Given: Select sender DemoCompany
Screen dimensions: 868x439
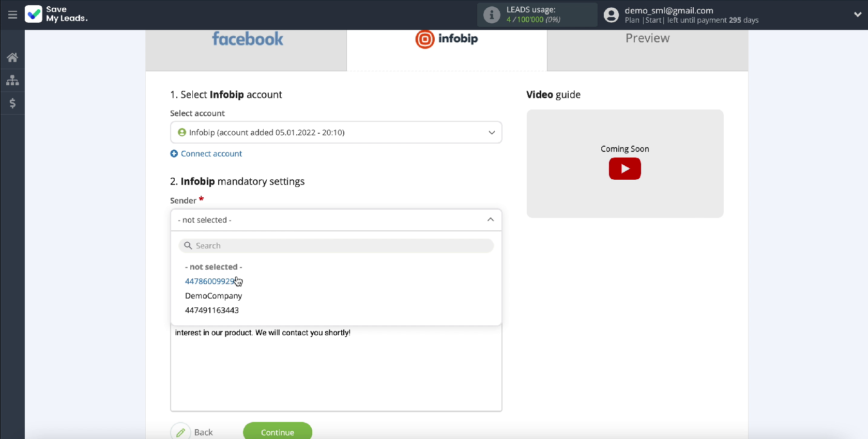Looking at the screenshot, I should pyautogui.click(x=214, y=296).
